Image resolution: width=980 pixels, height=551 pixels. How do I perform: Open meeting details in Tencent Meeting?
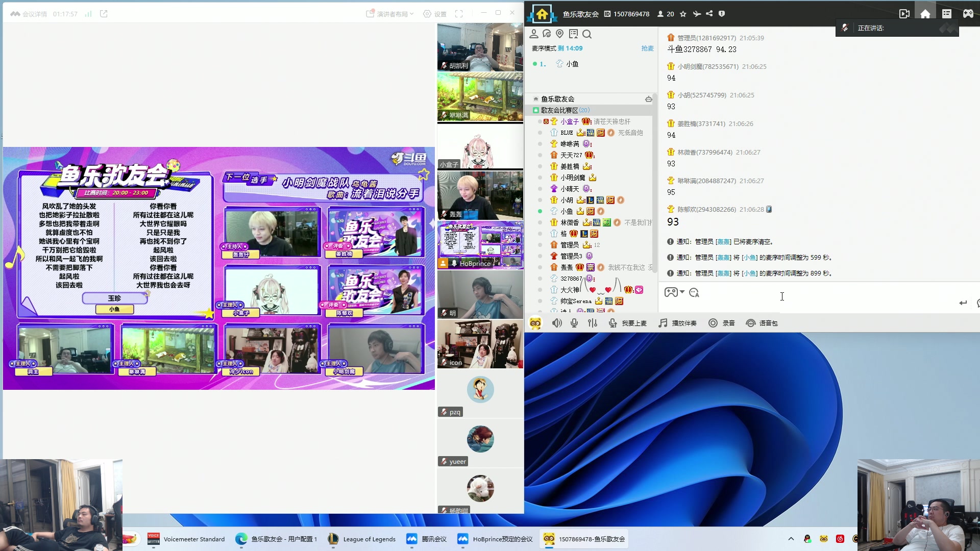click(29, 14)
